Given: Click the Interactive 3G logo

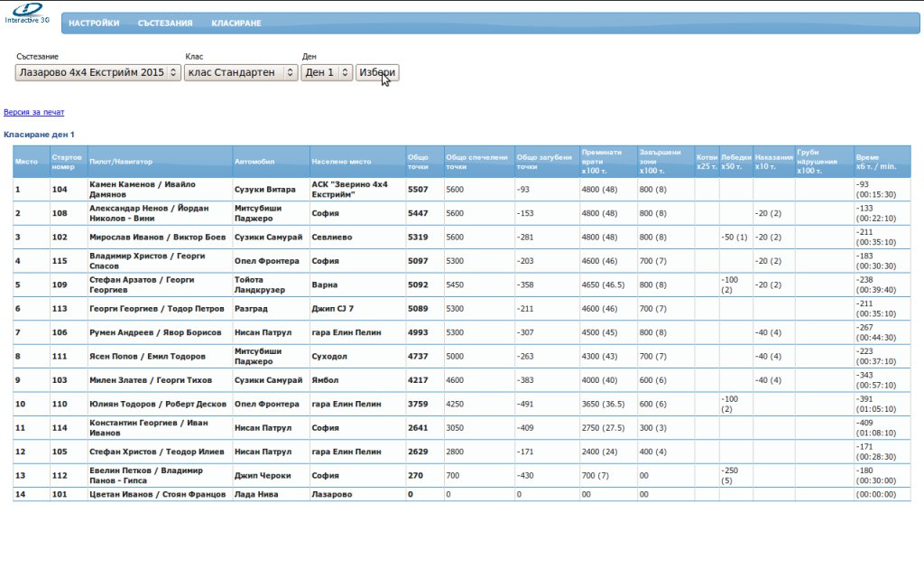Looking at the screenshot, I should click(x=26, y=12).
